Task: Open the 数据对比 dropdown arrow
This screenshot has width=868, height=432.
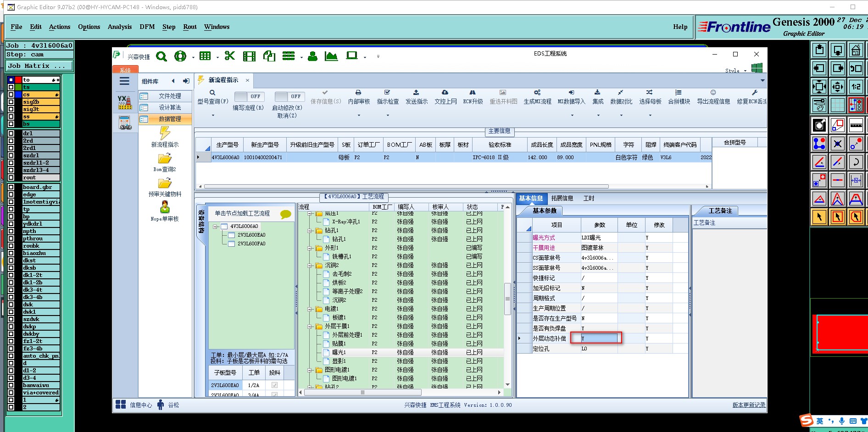Action: click(x=621, y=115)
